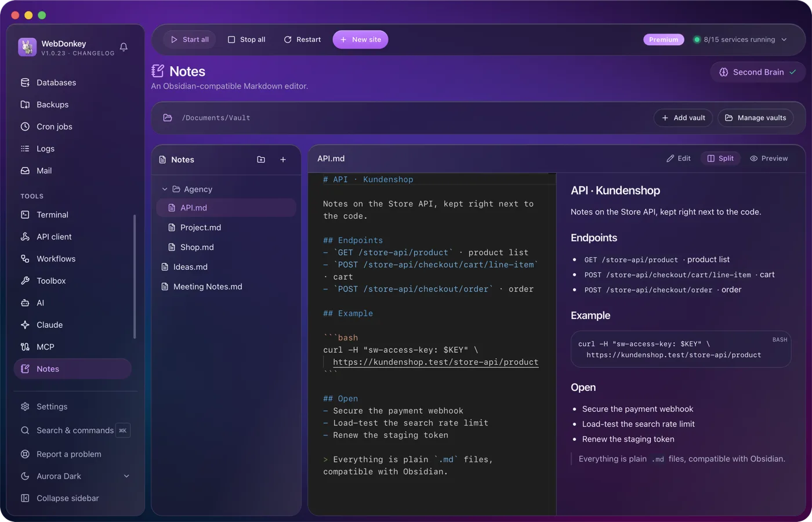Viewport: 812px width, 522px height.
Task: Select Split view mode
Action: pos(720,158)
